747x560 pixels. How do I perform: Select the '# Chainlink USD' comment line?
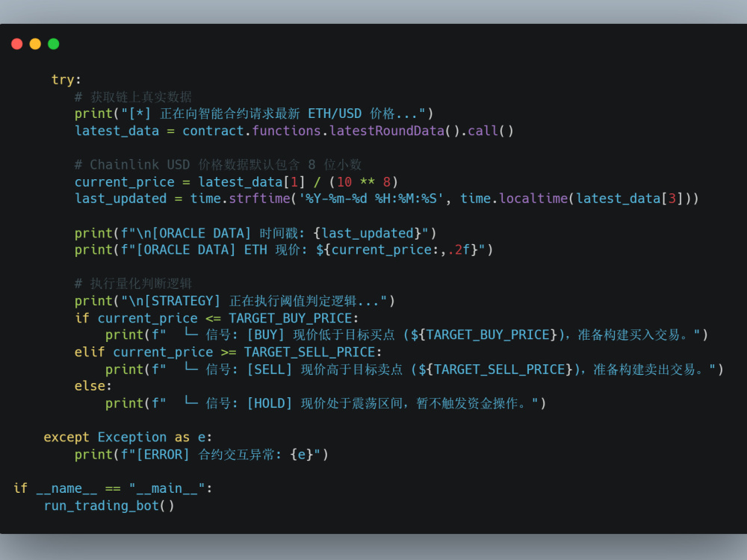tap(218, 165)
